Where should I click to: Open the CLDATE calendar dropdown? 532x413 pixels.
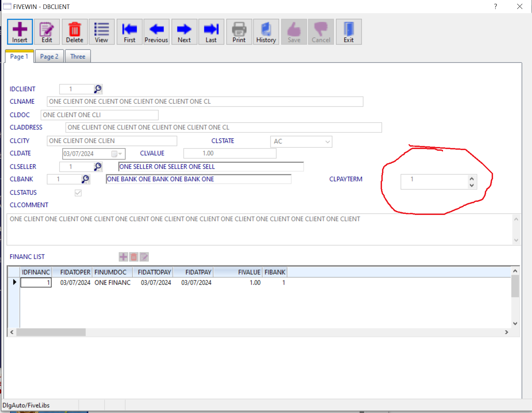[117, 154]
